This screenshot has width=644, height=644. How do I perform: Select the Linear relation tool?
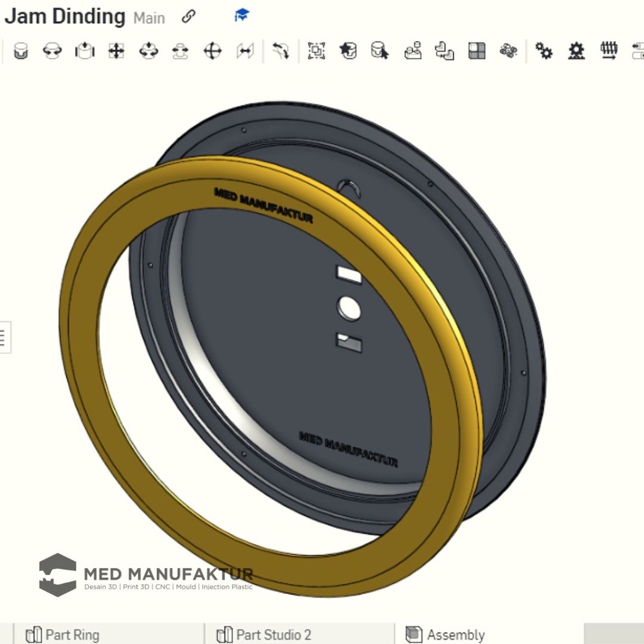point(638,51)
